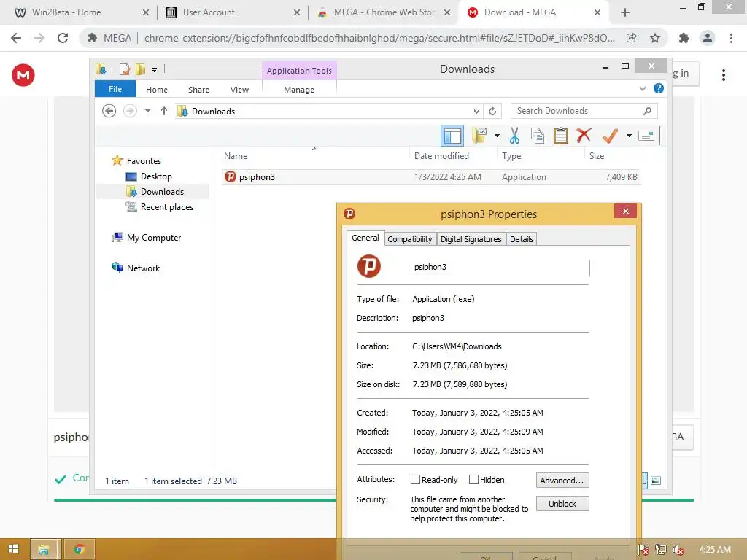Screen dimensions: 747x560
Task: Open the Share ribbon tab
Action: pos(198,90)
